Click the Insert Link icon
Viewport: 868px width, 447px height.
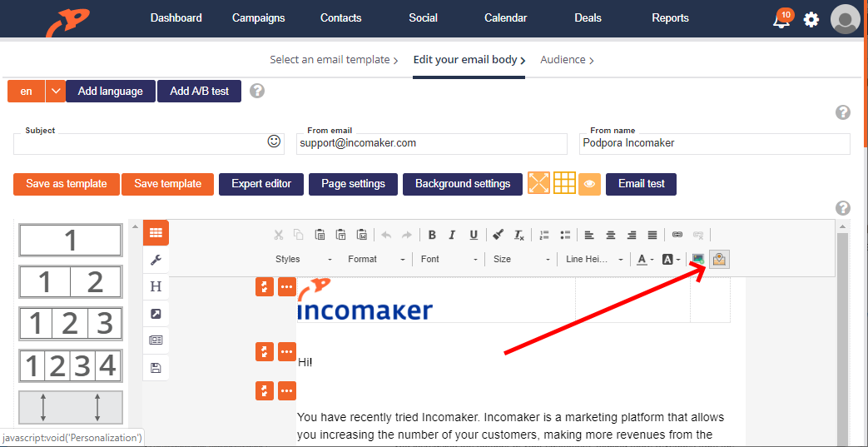click(x=677, y=235)
